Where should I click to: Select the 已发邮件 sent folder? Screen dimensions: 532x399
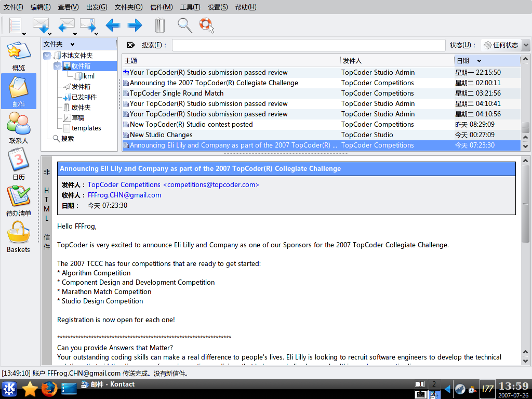pyautogui.click(x=80, y=97)
